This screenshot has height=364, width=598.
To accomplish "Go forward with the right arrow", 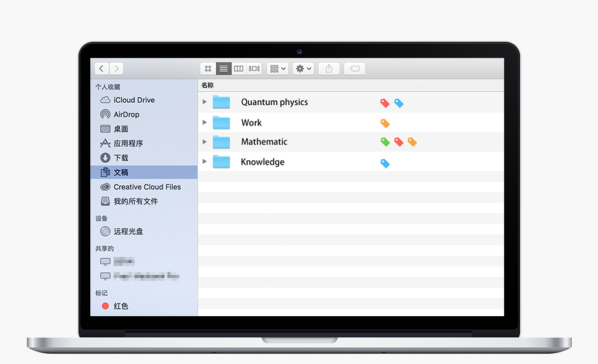I will (x=116, y=69).
